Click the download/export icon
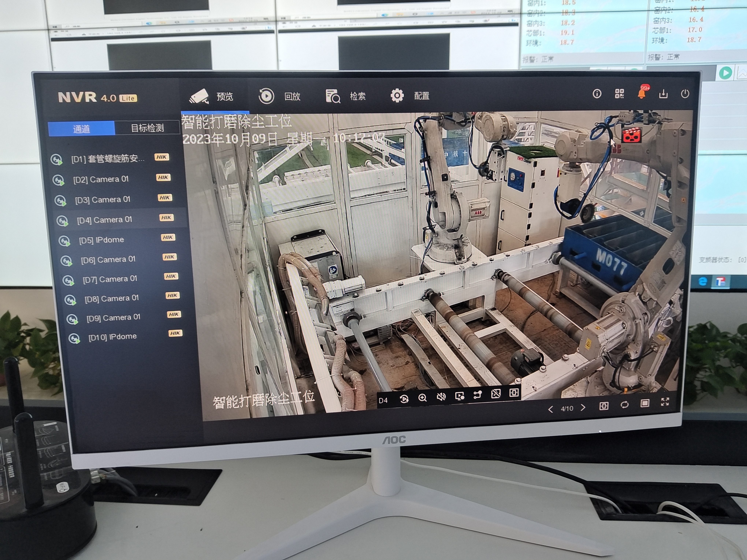This screenshot has height=560, width=747. coord(663,94)
